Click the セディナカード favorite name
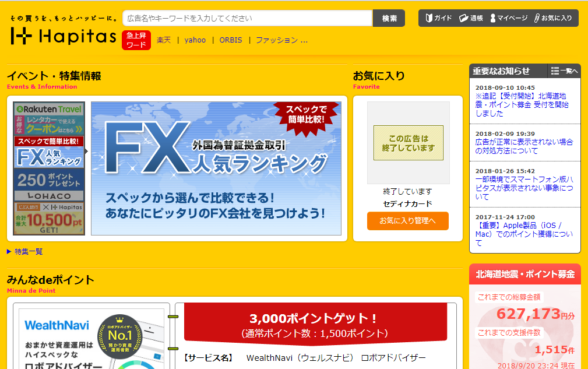Viewport: 588px width, 369px height. coord(407,203)
